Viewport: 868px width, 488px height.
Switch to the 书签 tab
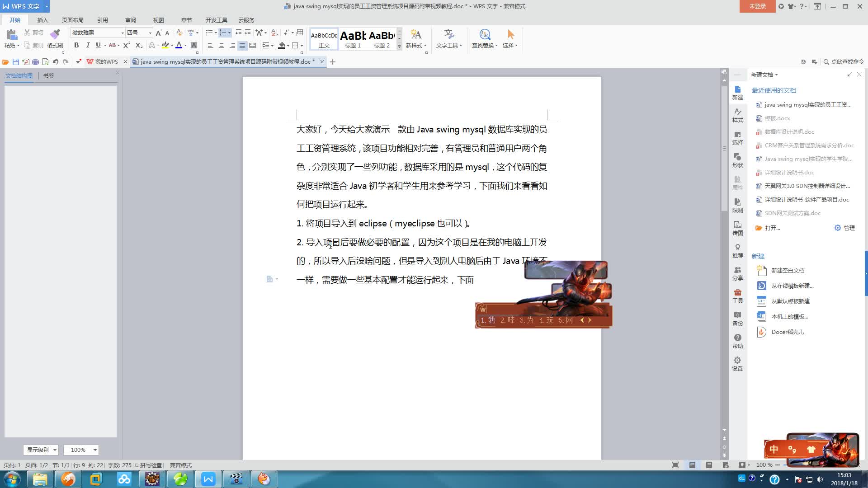49,76
